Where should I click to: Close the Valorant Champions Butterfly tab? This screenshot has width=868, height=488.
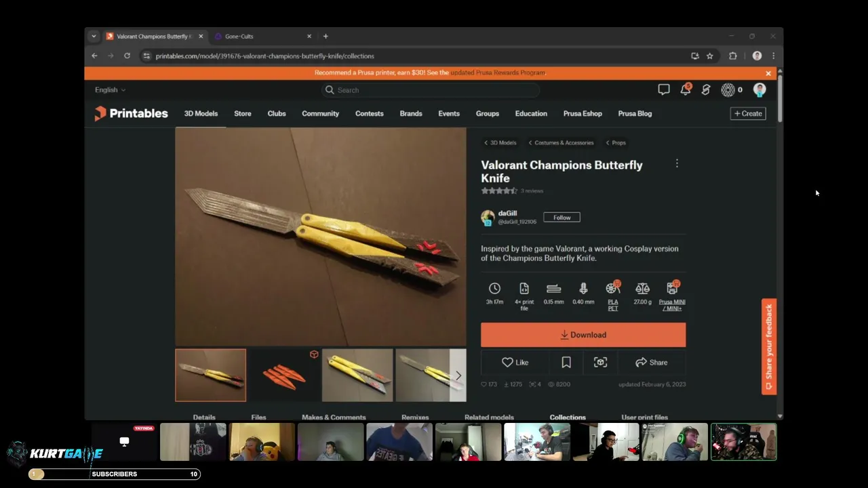201,36
